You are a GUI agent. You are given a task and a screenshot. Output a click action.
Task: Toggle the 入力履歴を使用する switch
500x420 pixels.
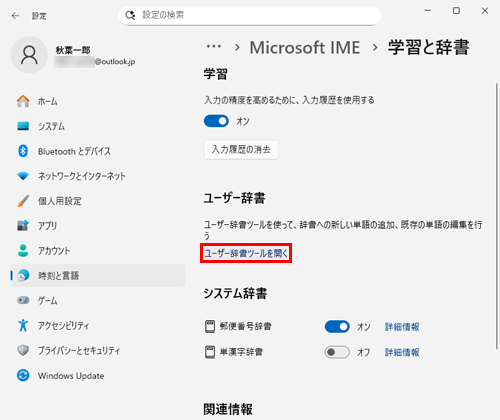pos(216,121)
